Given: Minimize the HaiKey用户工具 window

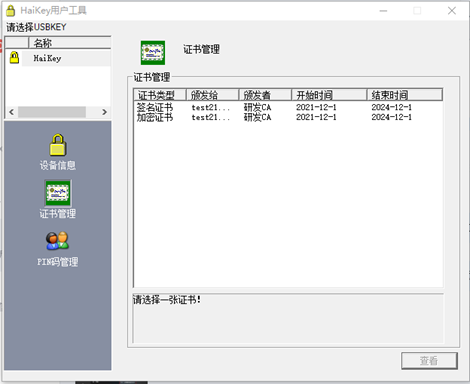Looking at the screenshot, I should [x=383, y=11].
